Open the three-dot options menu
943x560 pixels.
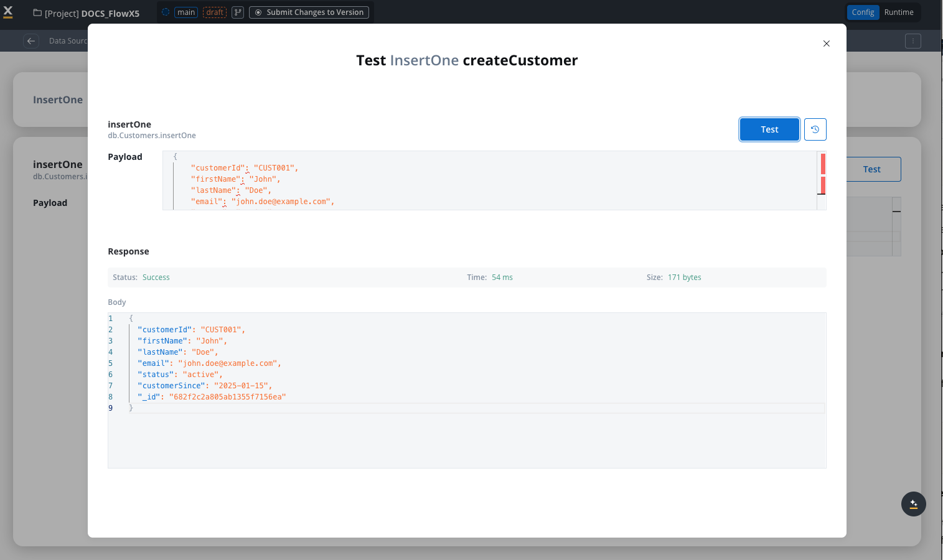(913, 41)
